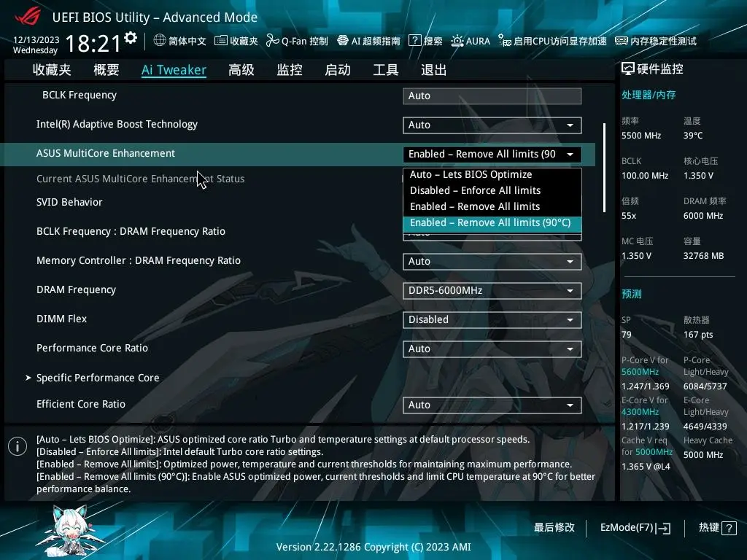747x560 pixels.
Task: Select the SVID Behavior row label
Action: (x=69, y=203)
